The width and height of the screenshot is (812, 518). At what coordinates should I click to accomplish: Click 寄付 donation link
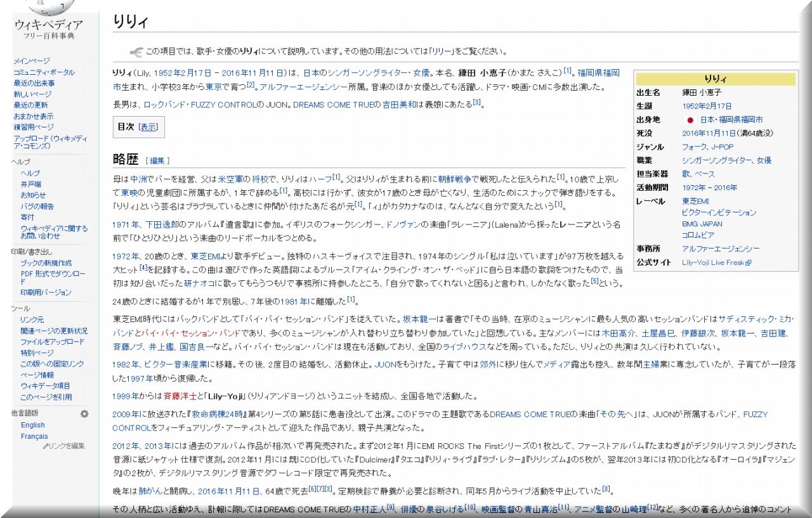[x=27, y=217]
